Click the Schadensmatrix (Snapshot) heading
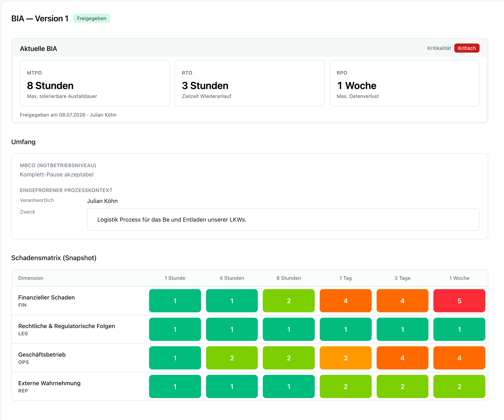The image size is (504, 420). [54, 258]
